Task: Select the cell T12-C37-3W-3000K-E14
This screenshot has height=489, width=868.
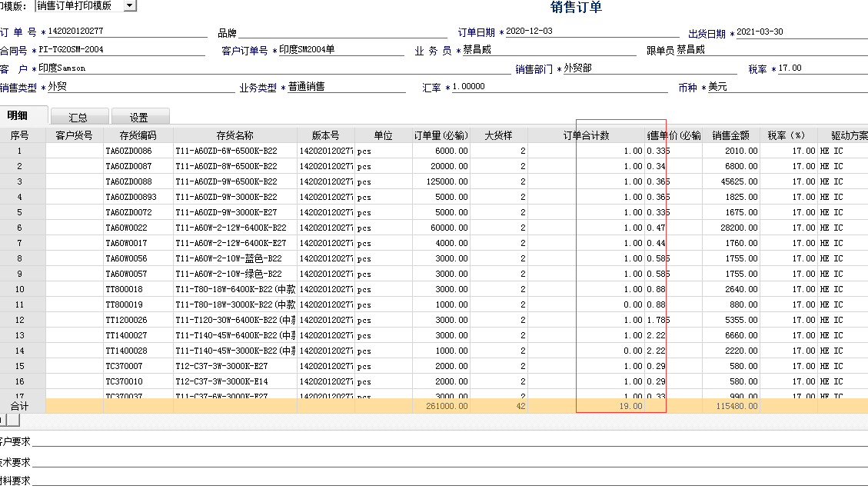Action: (234, 381)
